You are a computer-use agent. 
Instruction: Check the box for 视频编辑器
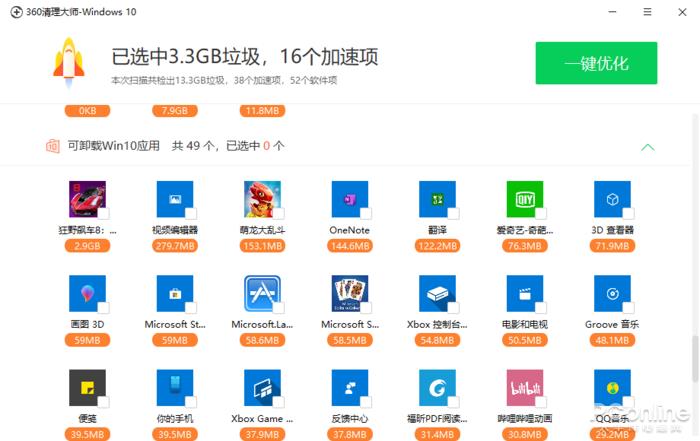(x=191, y=214)
